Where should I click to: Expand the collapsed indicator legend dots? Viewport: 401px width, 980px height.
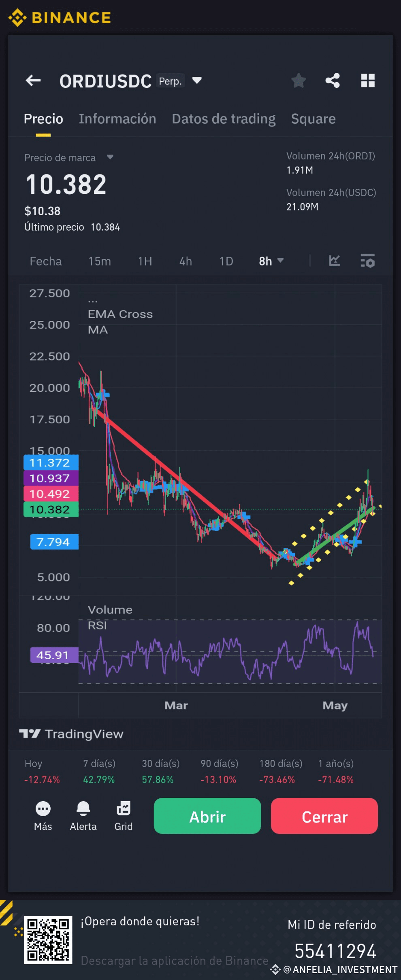(x=93, y=301)
